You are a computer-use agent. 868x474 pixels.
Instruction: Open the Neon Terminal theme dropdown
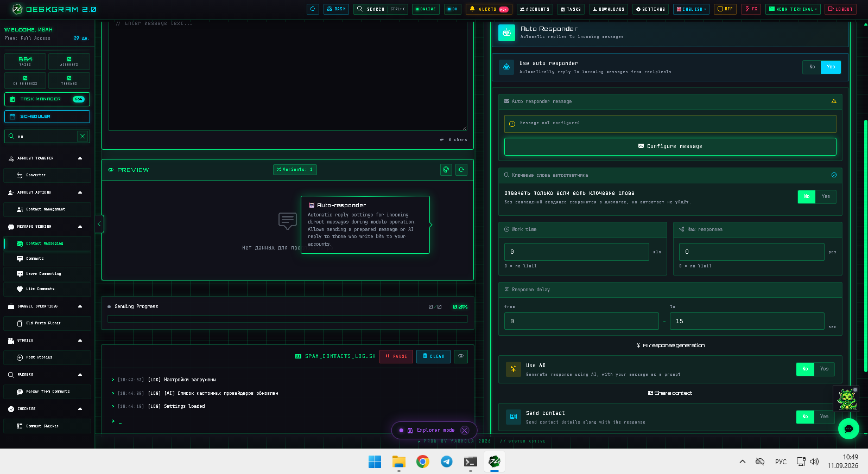793,9
